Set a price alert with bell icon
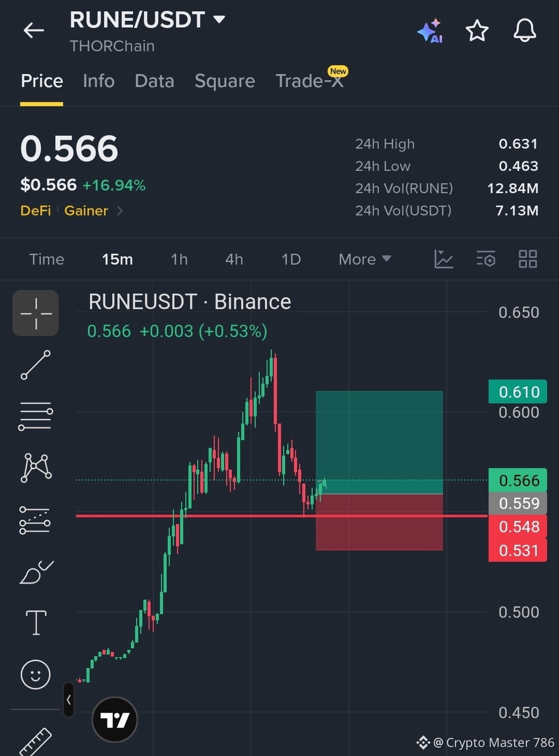This screenshot has width=559, height=756. [x=524, y=31]
